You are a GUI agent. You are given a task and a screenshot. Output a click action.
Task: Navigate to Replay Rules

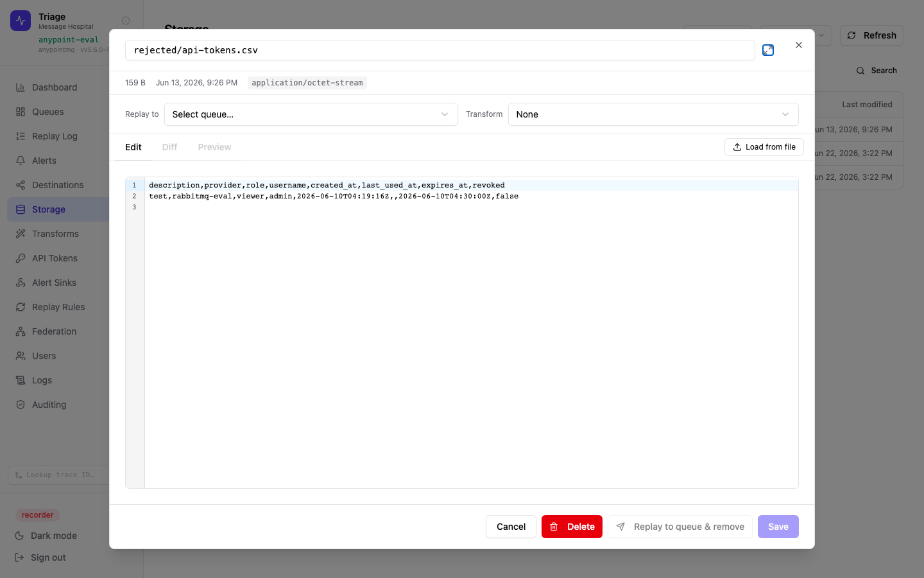pyautogui.click(x=58, y=307)
